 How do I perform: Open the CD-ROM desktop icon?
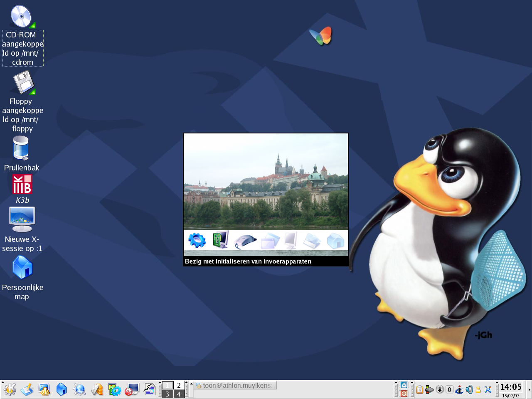pos(22,17)
